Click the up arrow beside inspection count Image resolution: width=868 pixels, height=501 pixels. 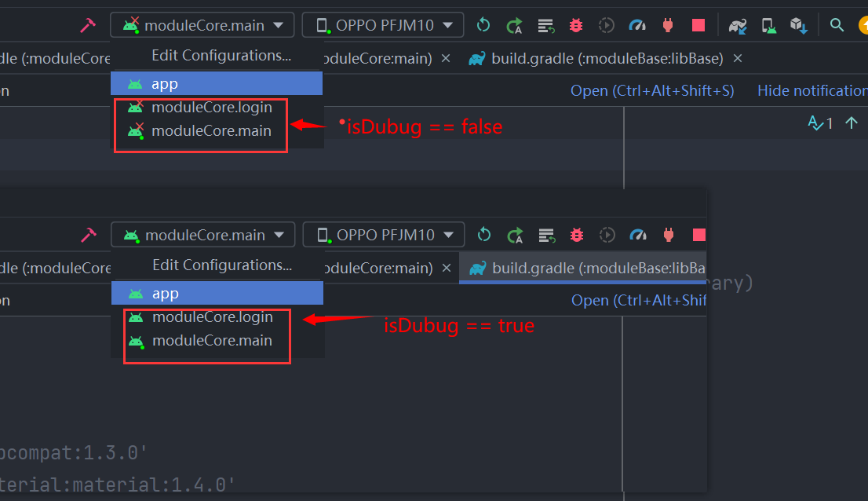tap(852, 123)
